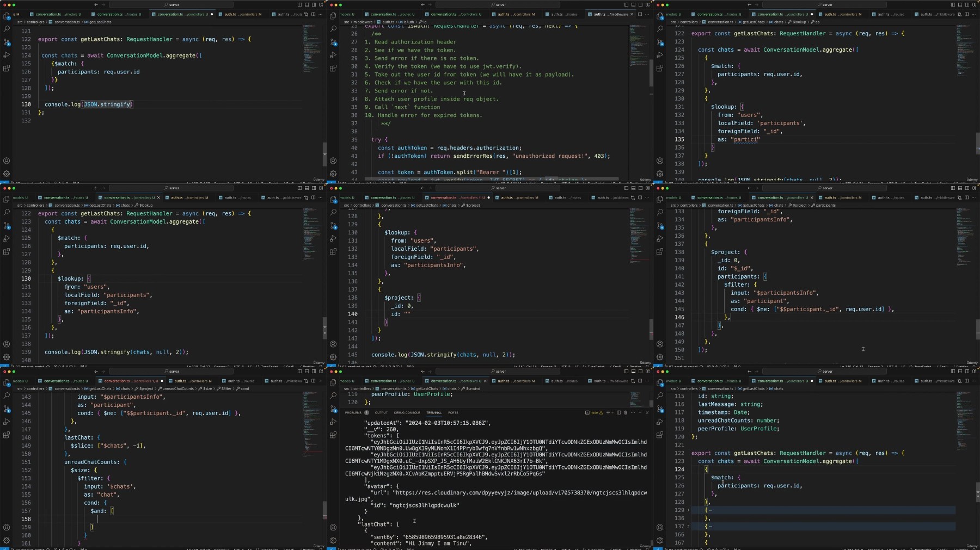
Task: Toggle bottom panel in the $project id window
Action: 633,188
